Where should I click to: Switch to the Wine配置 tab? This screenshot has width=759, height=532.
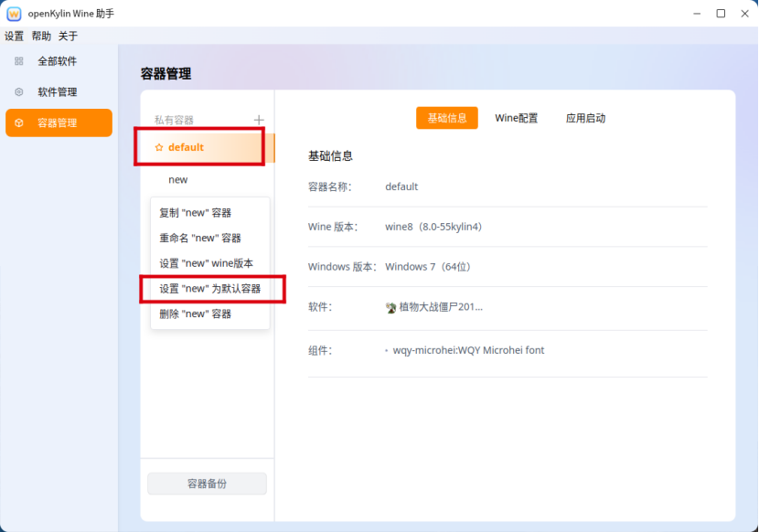tap(516, 118)
